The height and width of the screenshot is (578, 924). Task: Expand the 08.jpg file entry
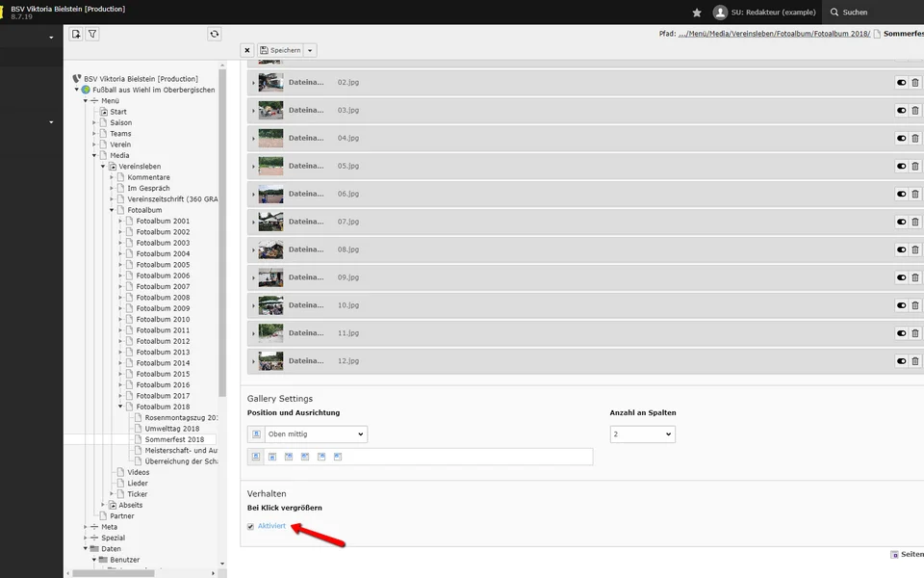pos(253,250)
